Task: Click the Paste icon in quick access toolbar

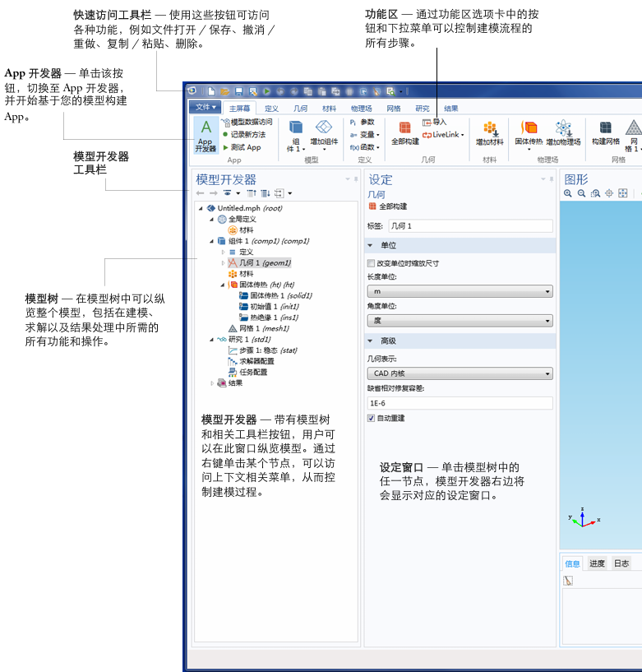Action: coord(321,91)
